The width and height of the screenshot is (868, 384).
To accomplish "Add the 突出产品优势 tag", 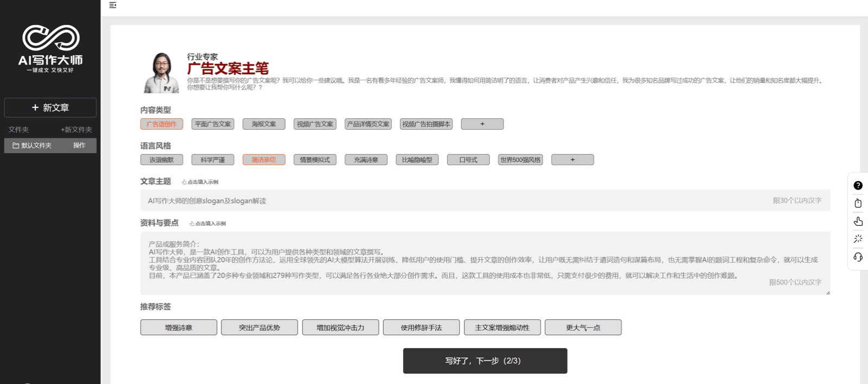I will (259, 328).
